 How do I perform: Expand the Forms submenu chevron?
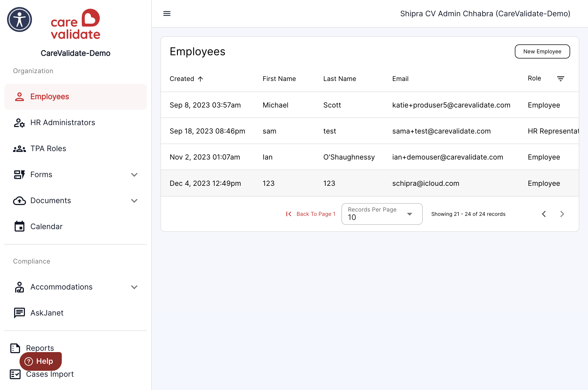(134, 175)
